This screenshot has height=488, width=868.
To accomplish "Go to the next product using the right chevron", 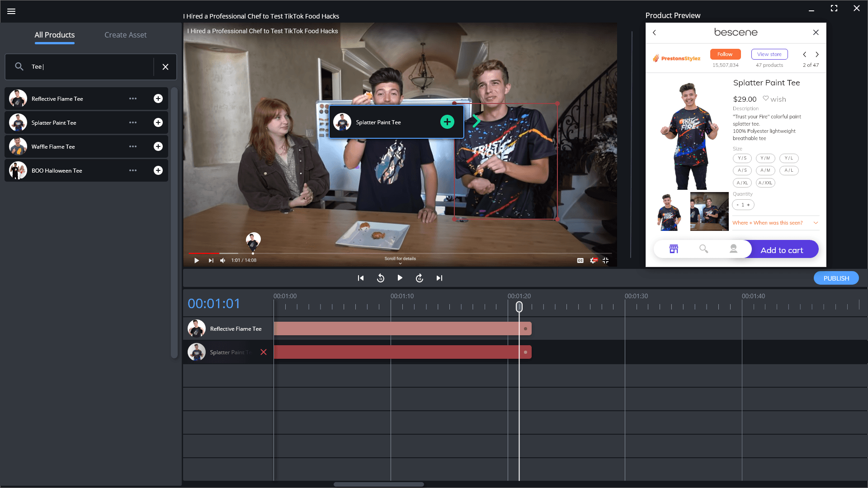I will coord(817,54).
